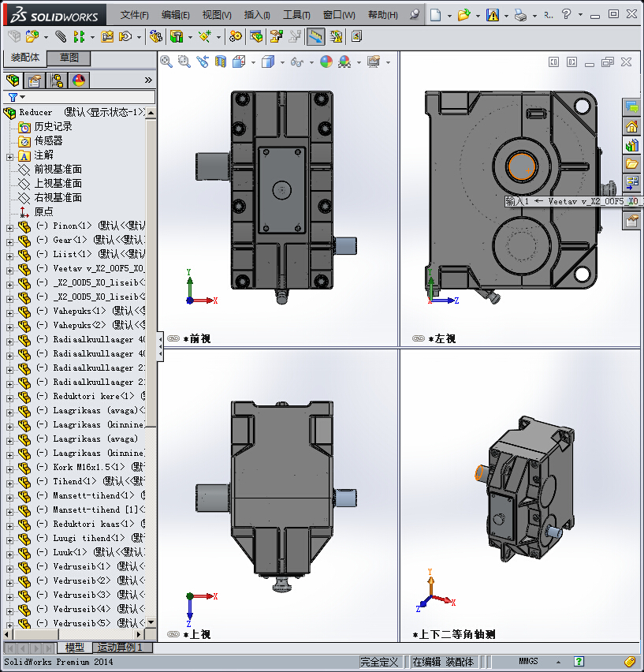Click the MMGS unit system in status bar
This screenshot has width=644, height=672.
(528, 662)
